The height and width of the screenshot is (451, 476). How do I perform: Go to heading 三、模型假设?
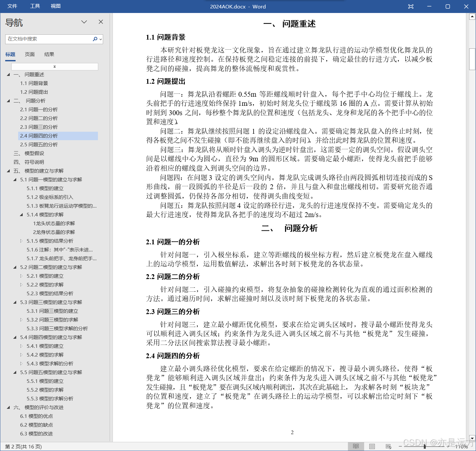pyautogui.click(x=29, y=153)
